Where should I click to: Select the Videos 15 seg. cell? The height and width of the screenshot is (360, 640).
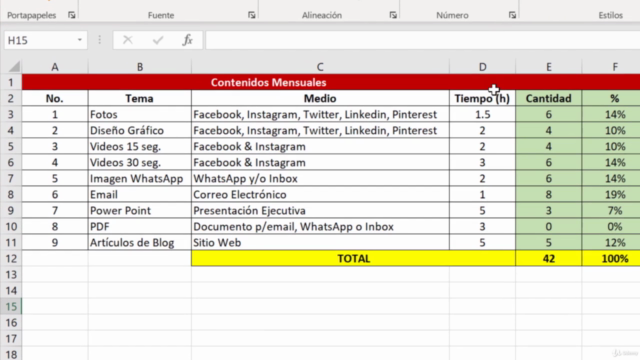[140, 147]
